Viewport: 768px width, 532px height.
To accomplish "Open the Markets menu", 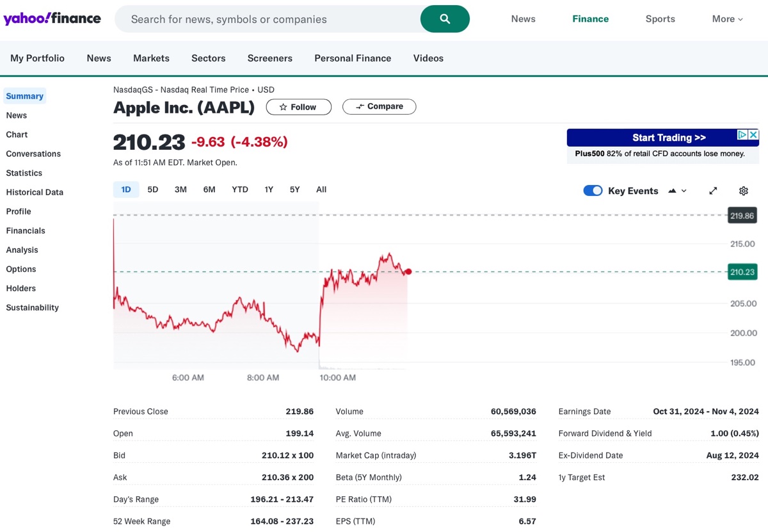I will click(x=151, y=58).
